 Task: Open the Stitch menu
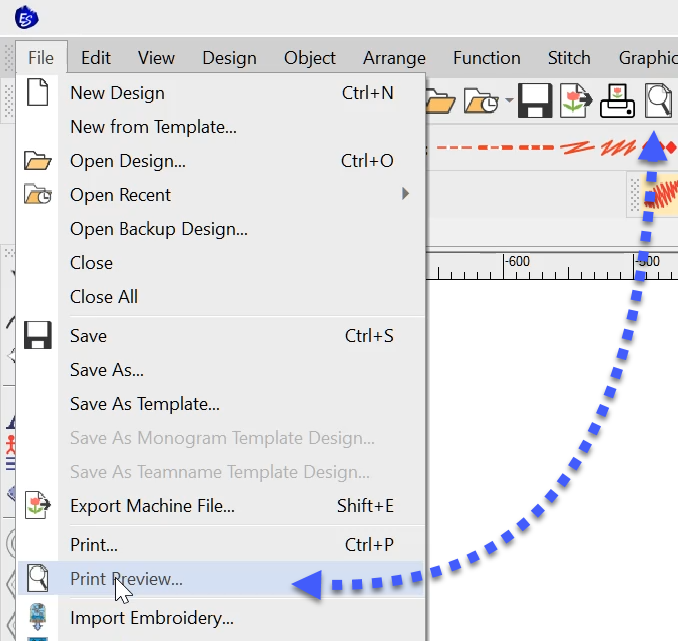(569, 58)
